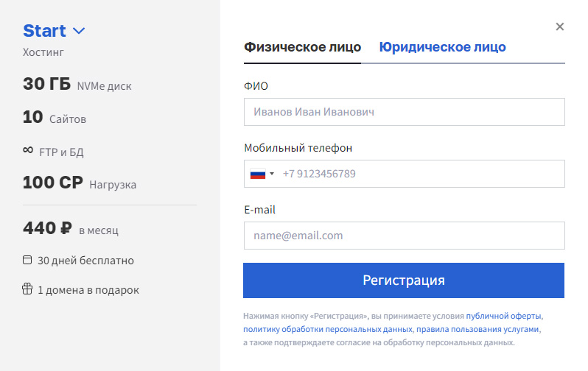The height and width of the screenshot is (371, 588).
Task: Click the gift icon near домена в подарок
Action: pos(27,289)
